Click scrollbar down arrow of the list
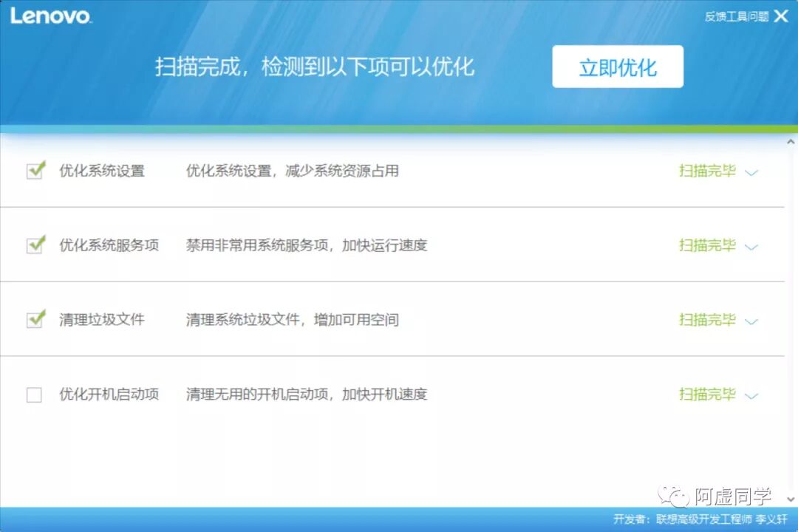 pyautogui.click(x=791, y=499)
